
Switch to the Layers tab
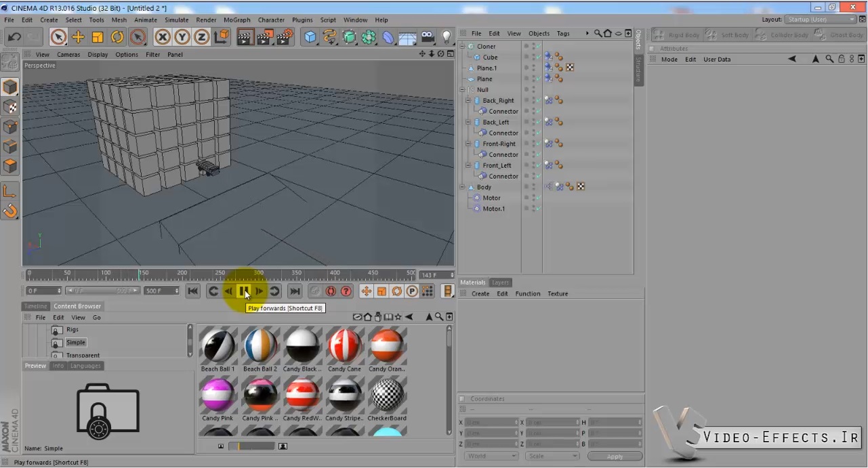point(500,282)
